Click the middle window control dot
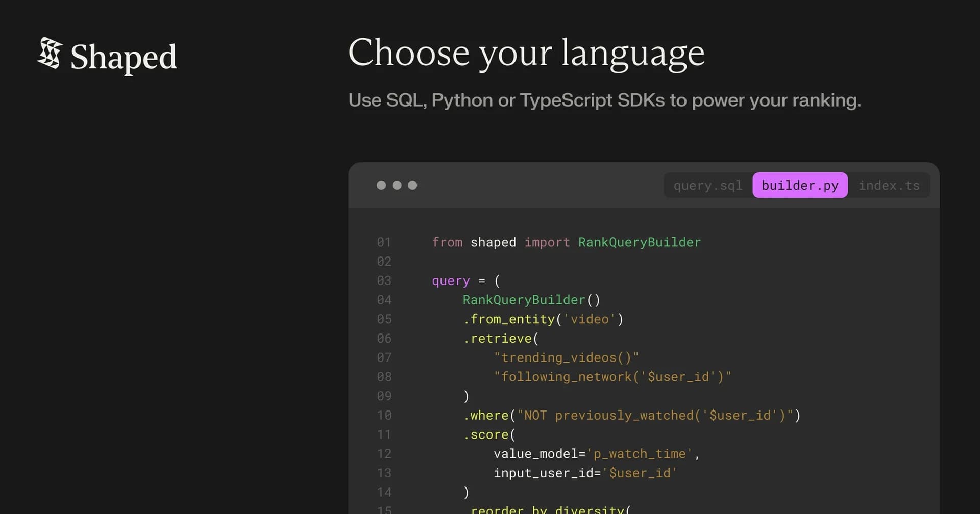 (397, 185)
